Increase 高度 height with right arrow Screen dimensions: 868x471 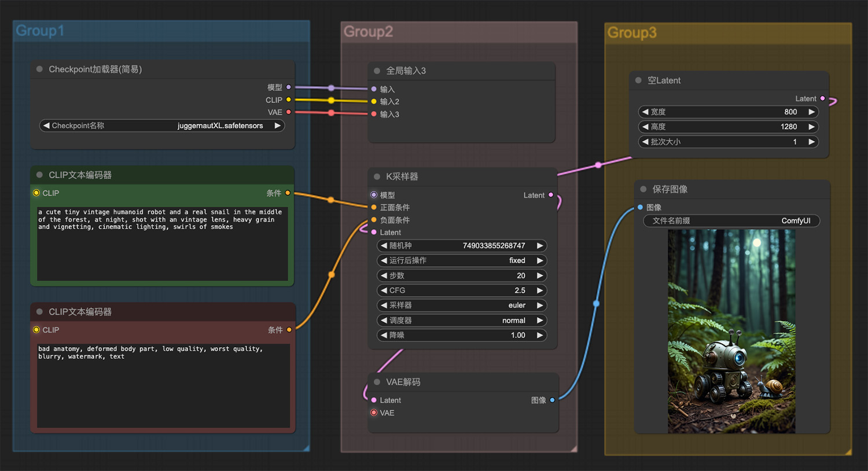pos(811,127)
